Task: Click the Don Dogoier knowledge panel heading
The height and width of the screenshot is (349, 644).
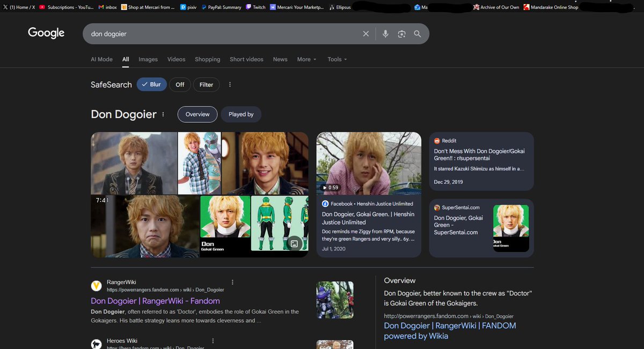Action: pyautogui.click(x=123, y=114)
